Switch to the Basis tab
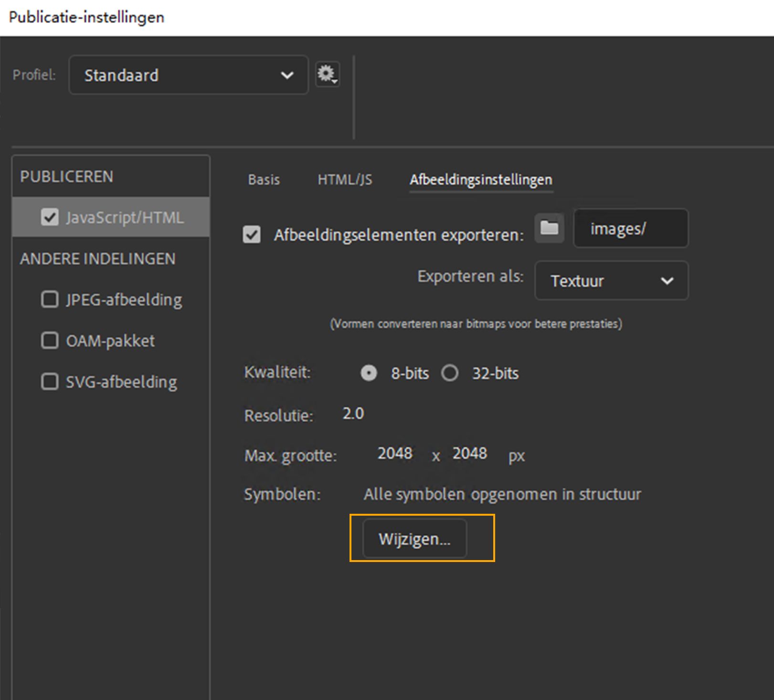Image resolution: width=774 pixels, height=700 pixels. click(x=264, y=180)
